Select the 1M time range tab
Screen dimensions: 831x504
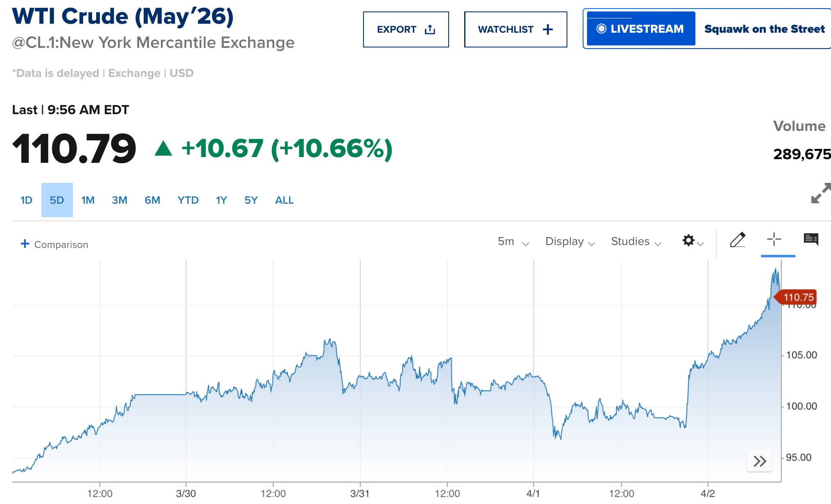point(88,200)
